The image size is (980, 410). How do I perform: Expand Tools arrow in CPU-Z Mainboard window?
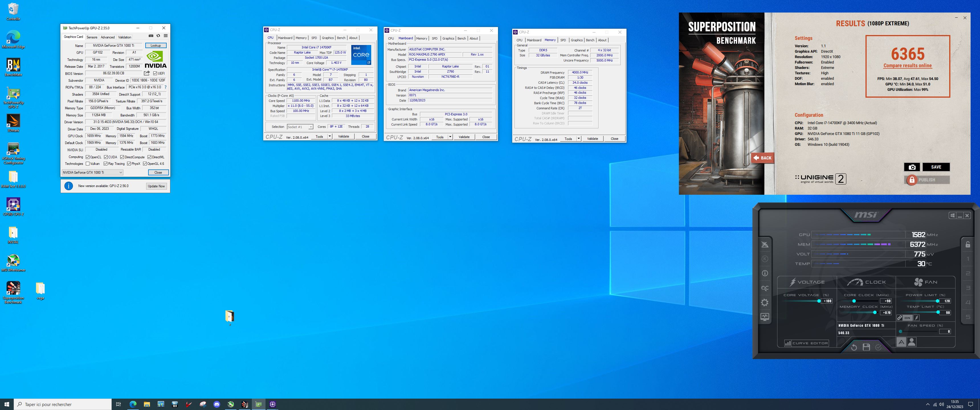[x=450, y=137]
